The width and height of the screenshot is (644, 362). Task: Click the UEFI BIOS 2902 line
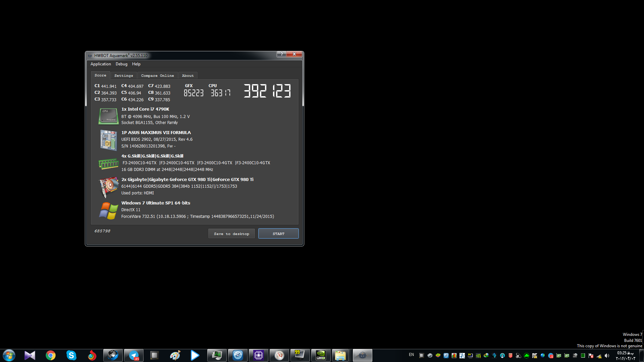pos(157,139)
